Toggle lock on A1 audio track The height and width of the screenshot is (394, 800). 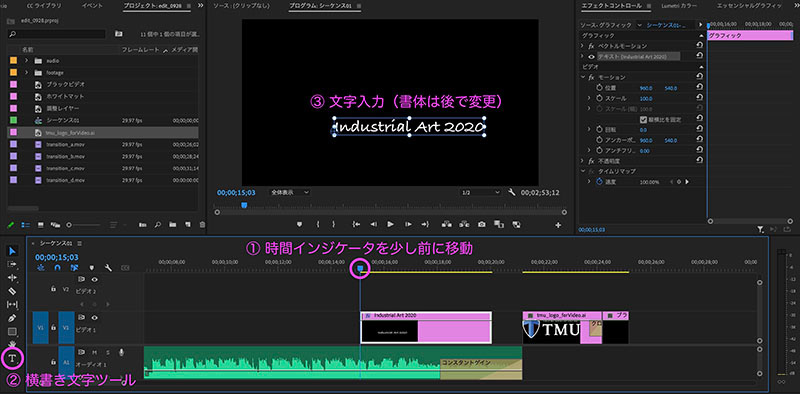click(53, 362)
